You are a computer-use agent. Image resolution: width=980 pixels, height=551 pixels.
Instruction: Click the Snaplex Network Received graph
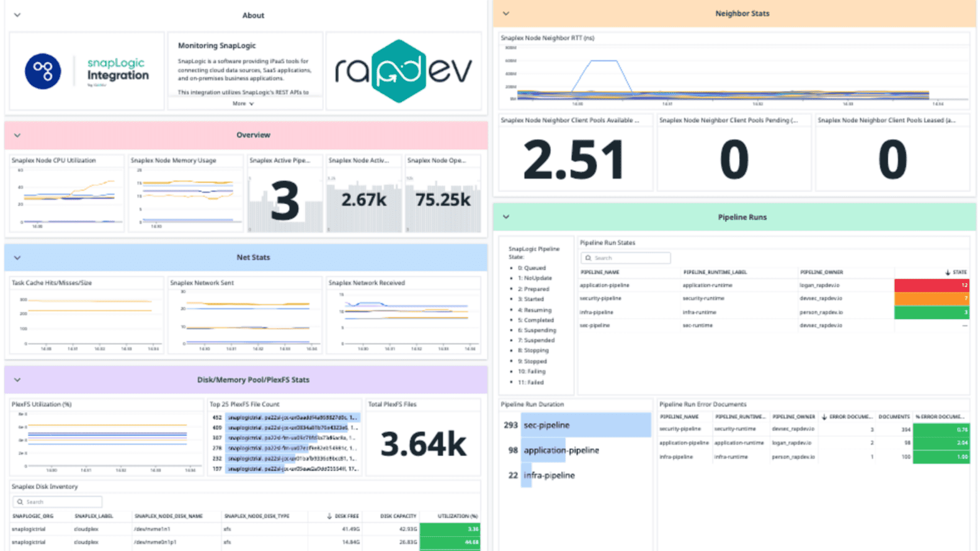click(404, 320)
